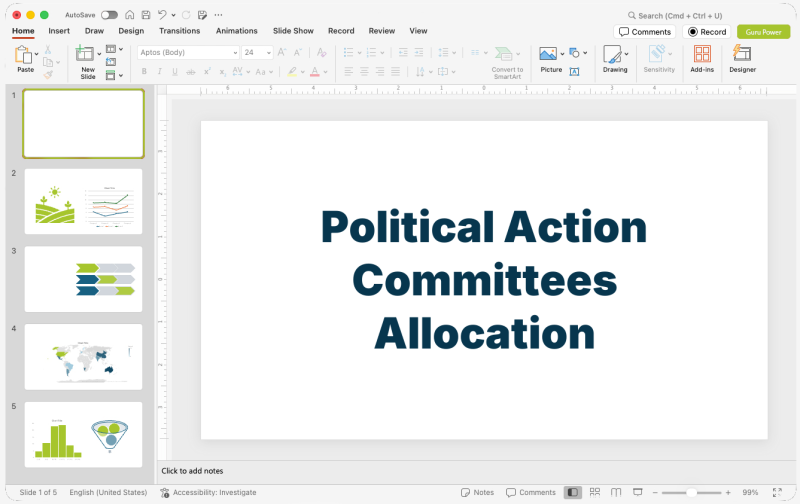Toggle Bold formatting
The height and width of the screenshot is (504, 800).
pos(144,72)
